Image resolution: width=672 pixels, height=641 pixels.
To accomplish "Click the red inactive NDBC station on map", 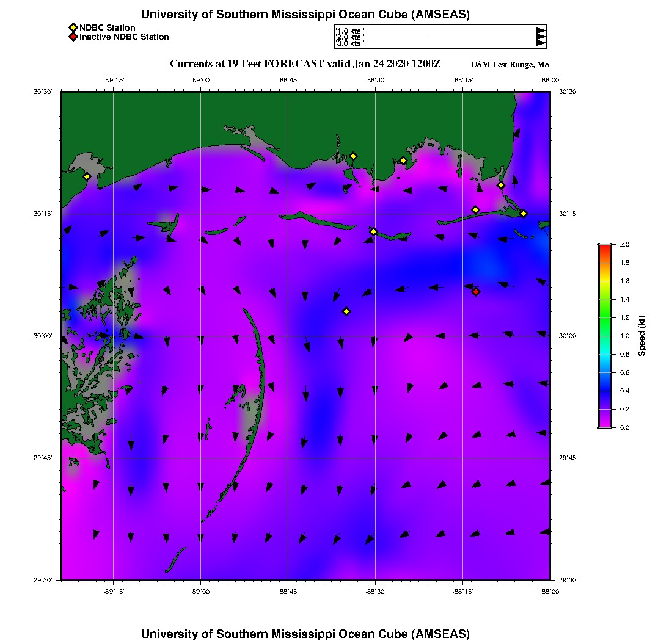I will 476,292.
